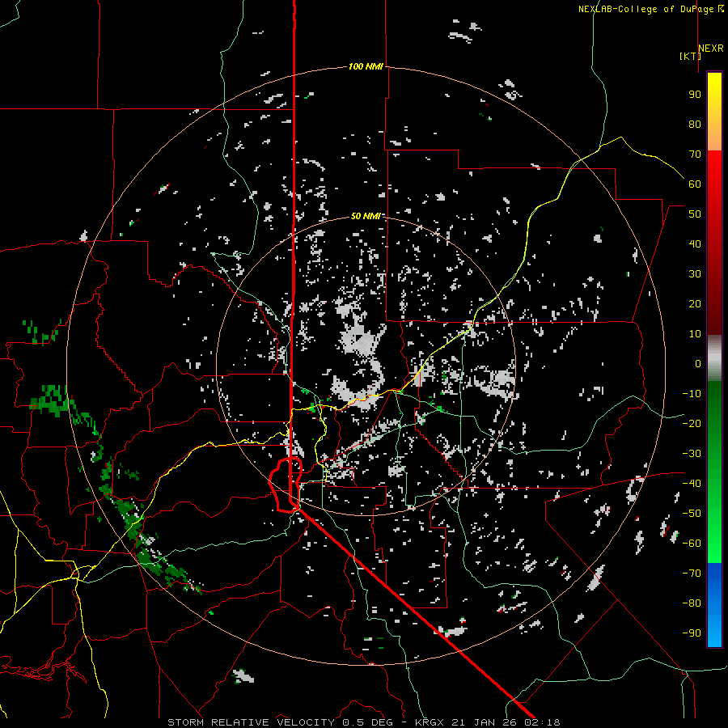Click the 20 value on velocity scale

tap(695, 304)
